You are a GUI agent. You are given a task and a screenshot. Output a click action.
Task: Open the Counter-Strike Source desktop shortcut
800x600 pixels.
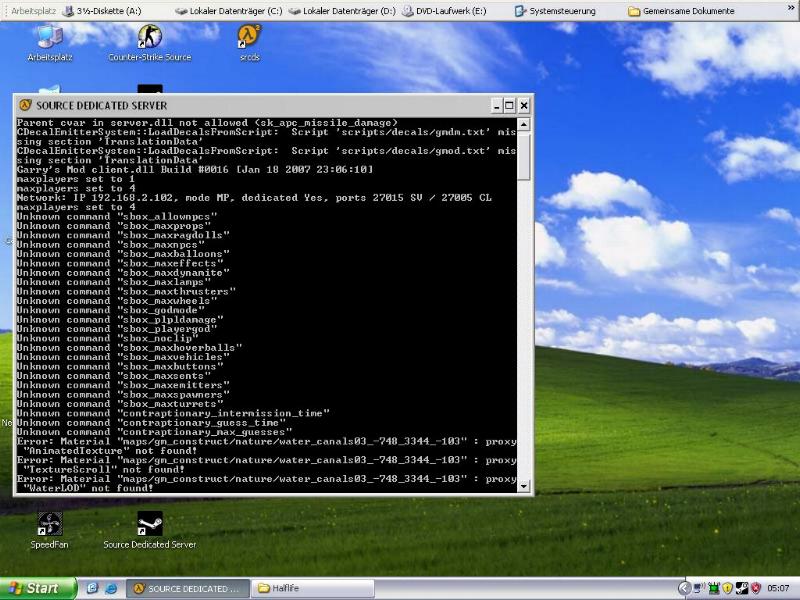coord(150,38)
